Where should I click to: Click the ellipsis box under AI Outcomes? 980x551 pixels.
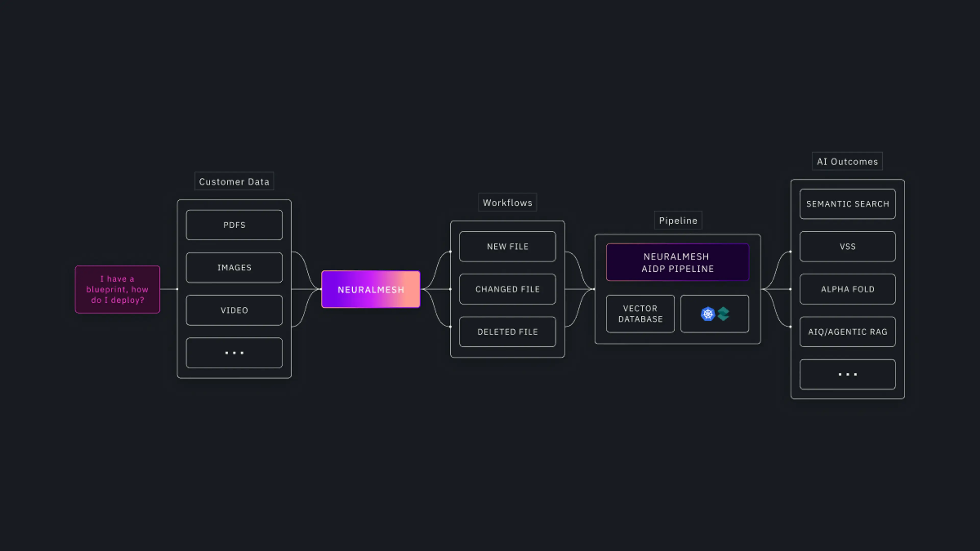click(848, 374)
